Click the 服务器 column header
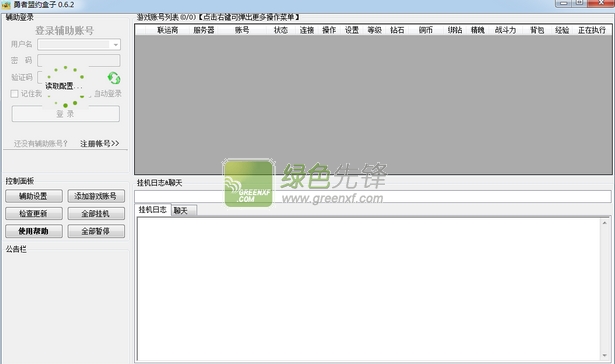 tap(204, 30)
